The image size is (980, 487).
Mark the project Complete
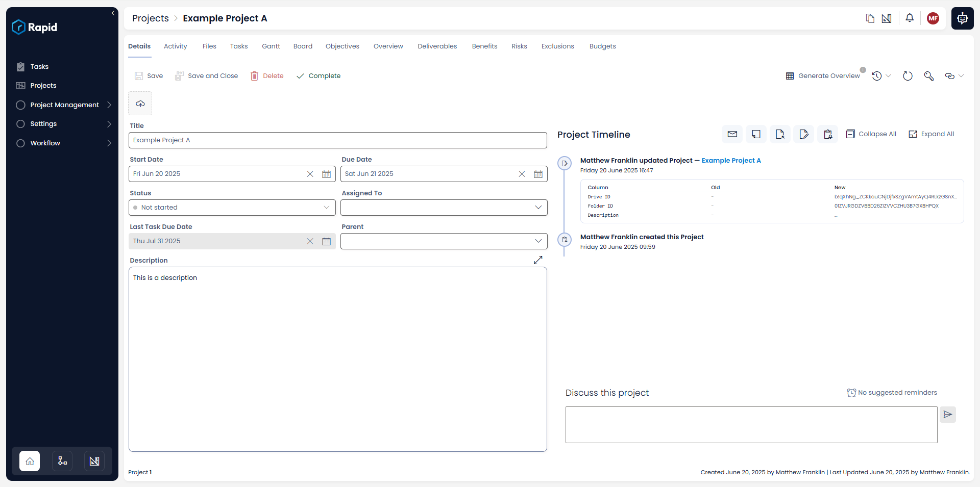[318, 76]
